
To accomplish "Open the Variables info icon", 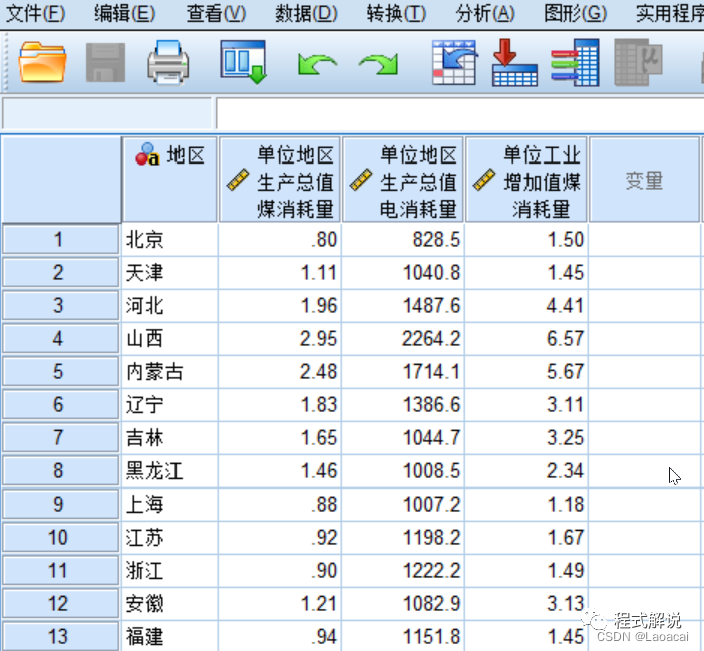I will 575,62.
